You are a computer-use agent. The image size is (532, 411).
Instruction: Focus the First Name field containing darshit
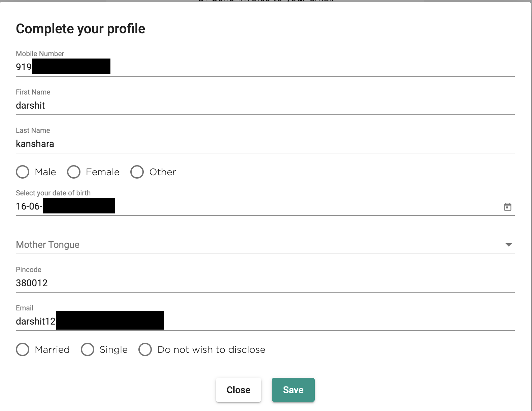(x=265, y=106)
